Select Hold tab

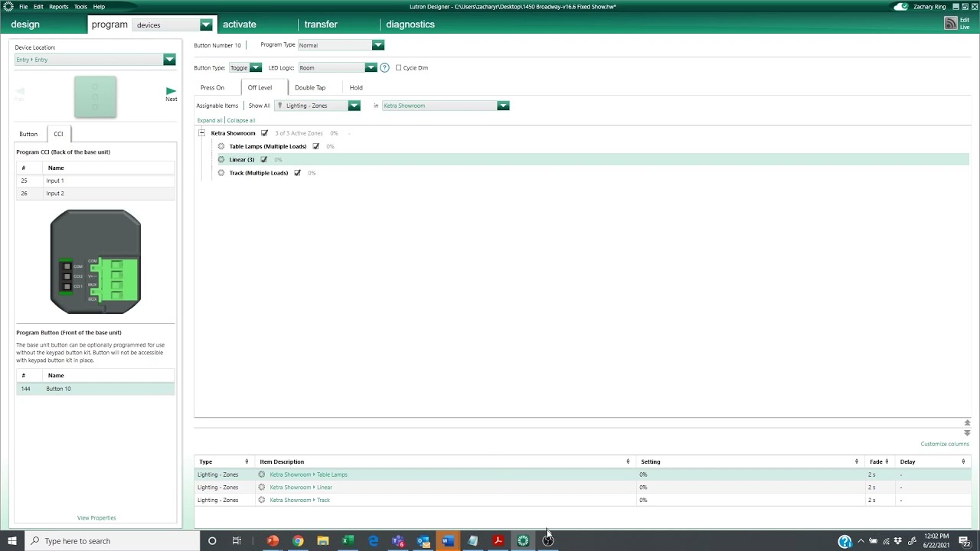(x=356, y=87)
